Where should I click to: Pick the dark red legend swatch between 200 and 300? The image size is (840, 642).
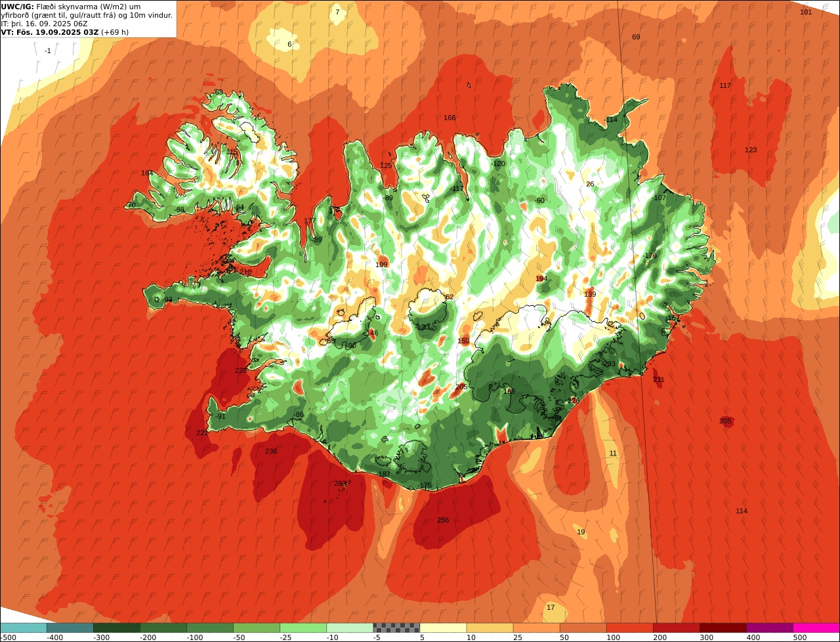tap(676, 628)
